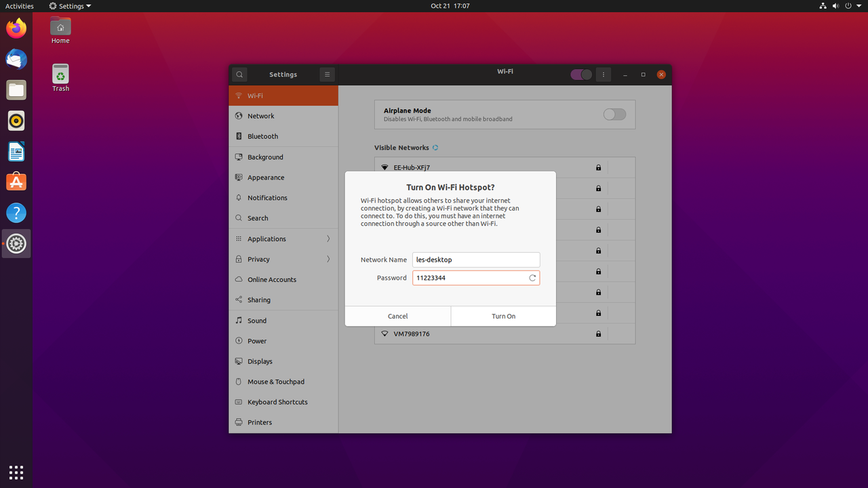868x488 pixels.
Task: Click the Password input field
Action: click(476, 278)
